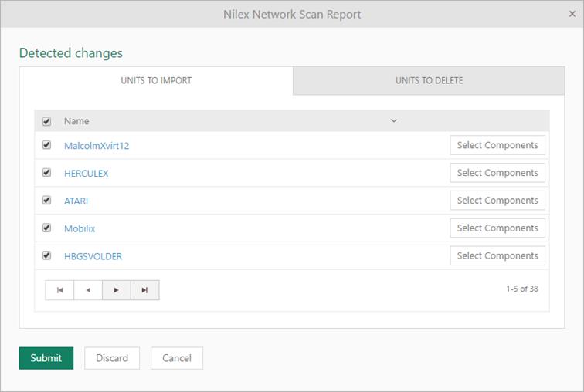Go to the previous page arrow
584x392 pixels.
pos(88,290)
